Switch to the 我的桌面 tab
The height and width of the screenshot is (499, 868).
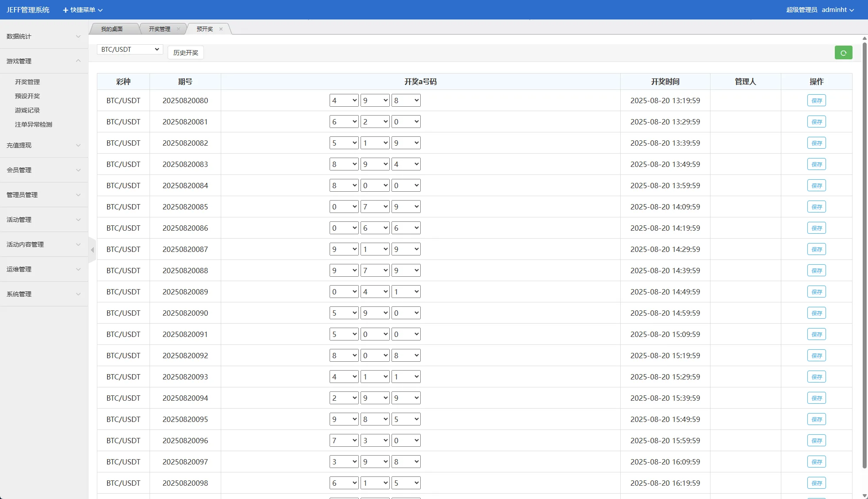pos(112,29)
